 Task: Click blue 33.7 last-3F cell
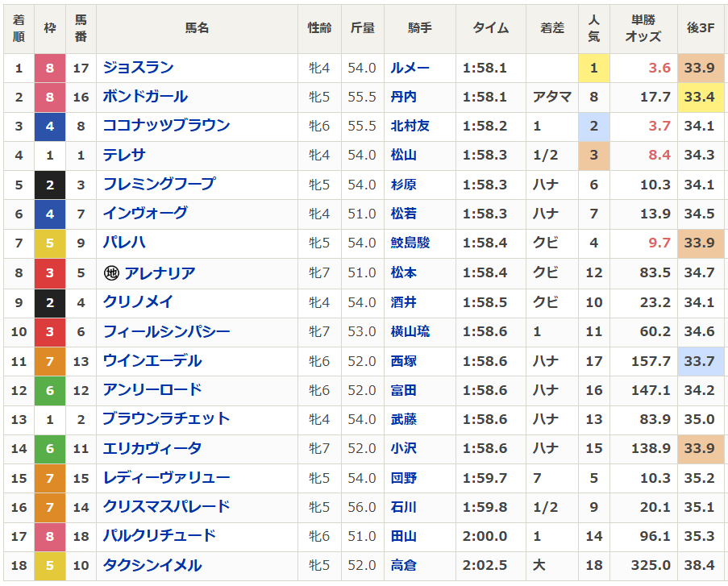click(701, 361)
